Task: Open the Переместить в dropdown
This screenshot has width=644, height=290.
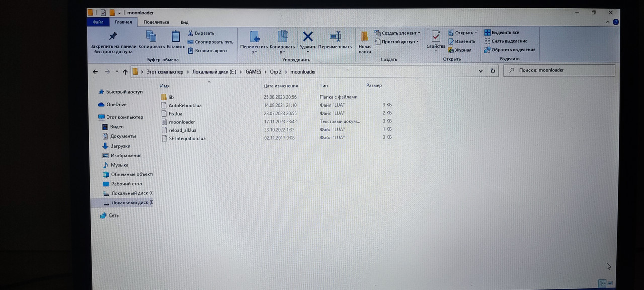Action: point(254,42)
